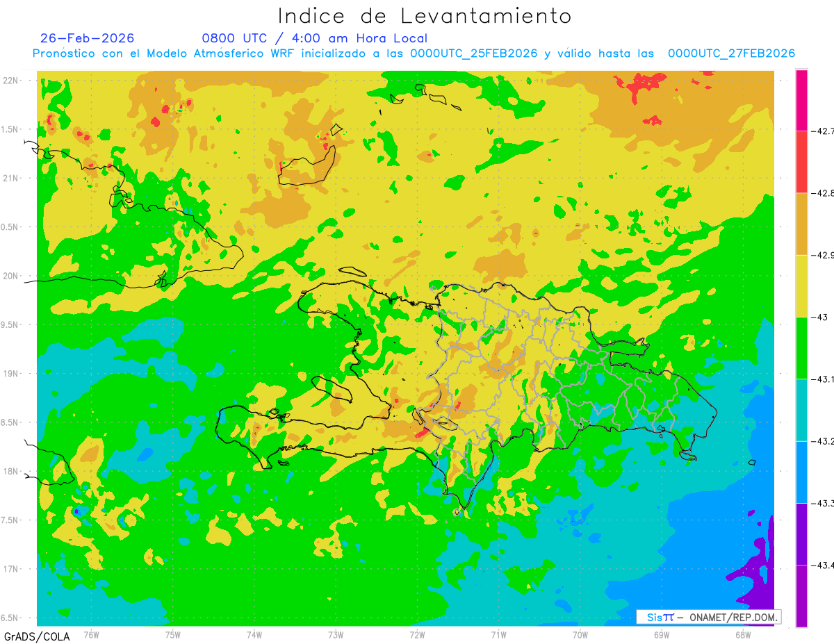The image size is (834, 644).
Task: Click the '71W' longitude label
Action: 498,634
